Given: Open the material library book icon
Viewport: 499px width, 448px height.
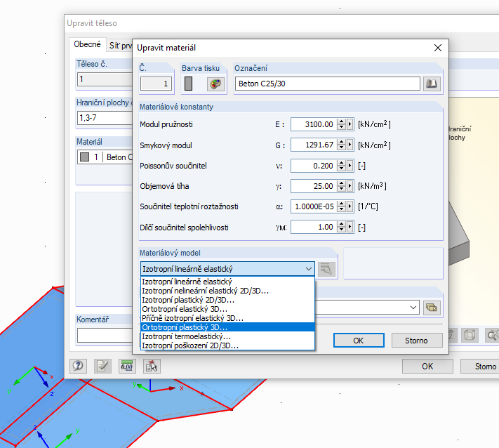Looking at the screenshot, I should click(432, 84).
